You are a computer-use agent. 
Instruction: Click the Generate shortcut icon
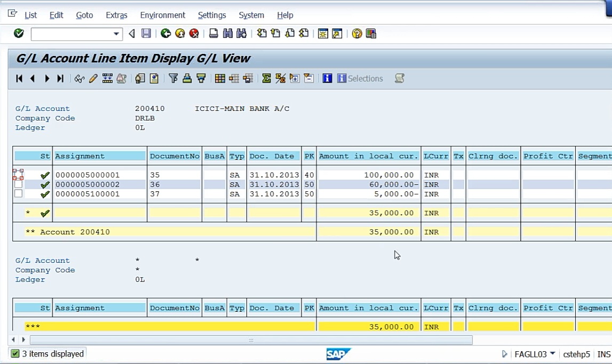[x=337, y=34]
